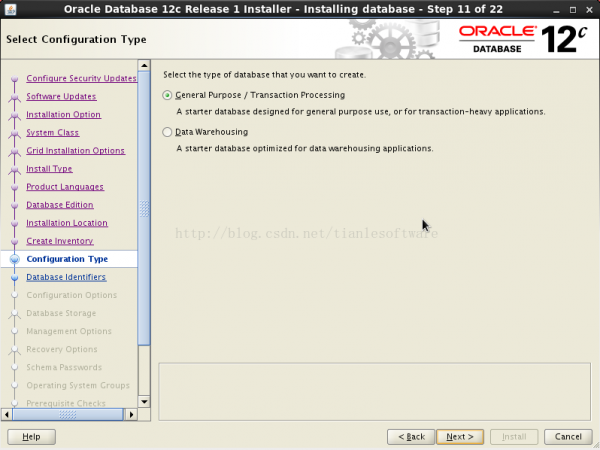
Task: Click the Configure Security Updates step bullet
Action: [15, 79]
